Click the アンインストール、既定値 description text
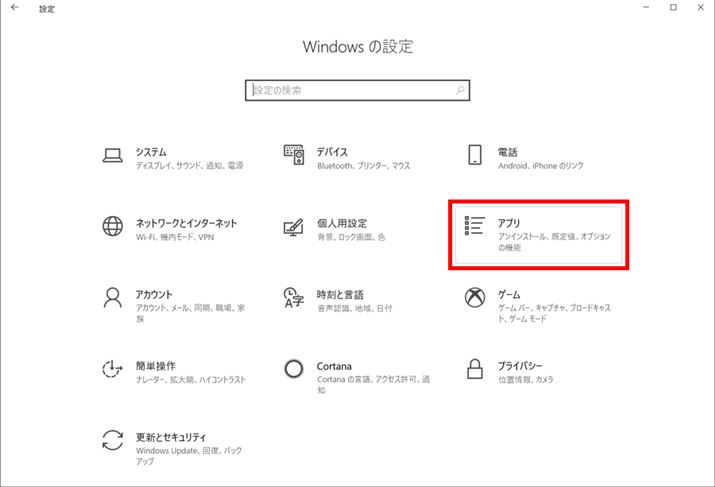Screen dimensions: 715x487 coord(554,242)
